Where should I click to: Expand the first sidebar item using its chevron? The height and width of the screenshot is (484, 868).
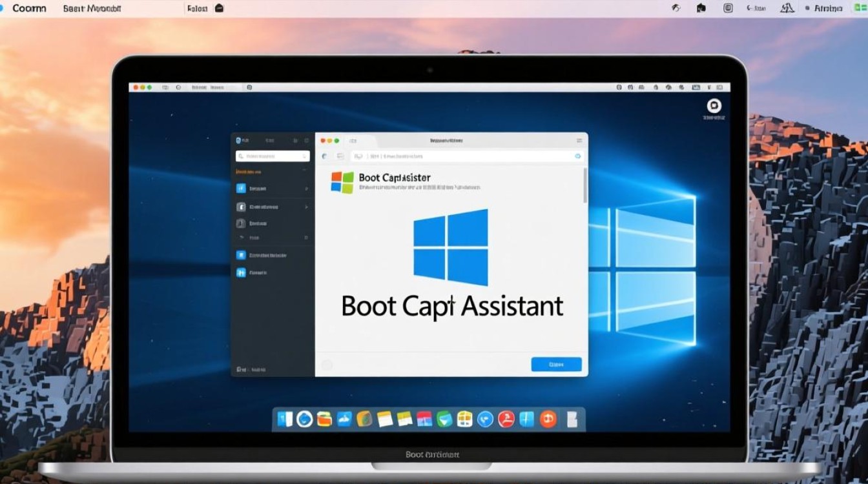tap(308, 188)
